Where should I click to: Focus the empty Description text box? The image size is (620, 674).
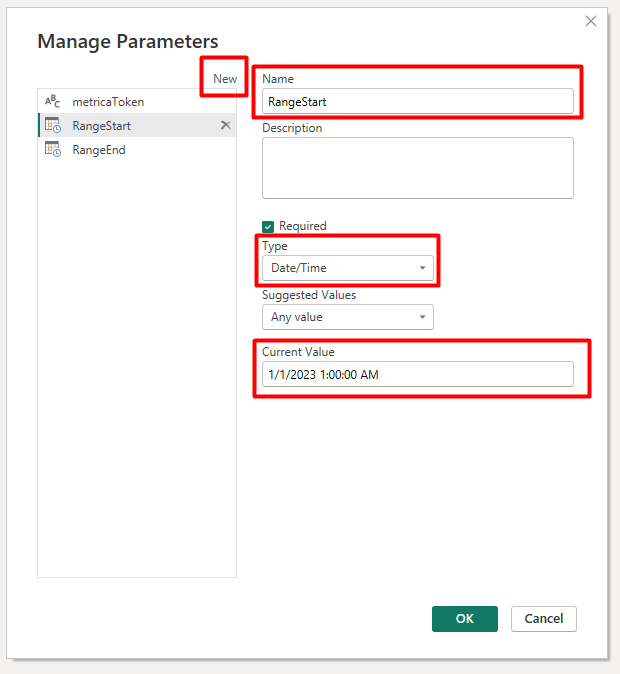417,168
